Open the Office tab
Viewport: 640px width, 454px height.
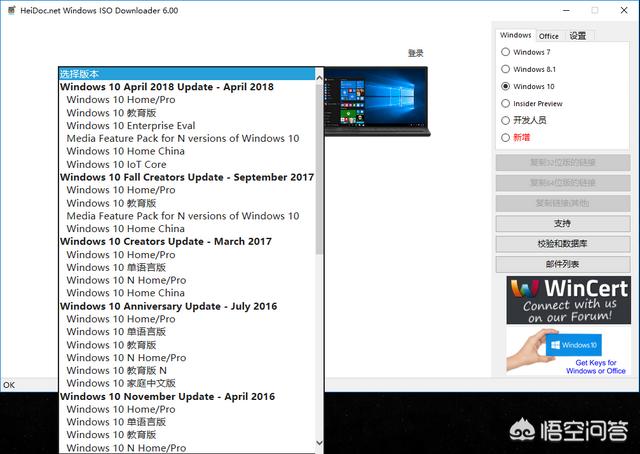549,36
